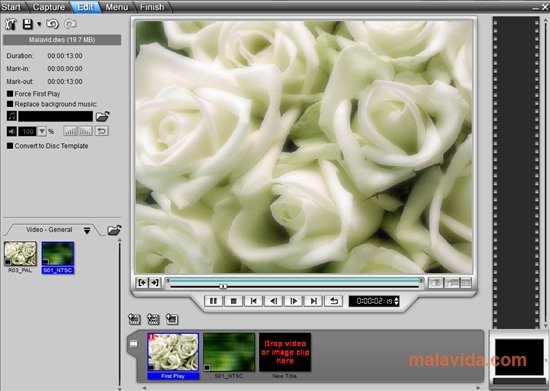This screenshot has width=550, height=391.
Task: Click the music note icon
Action: coord(12,116)
